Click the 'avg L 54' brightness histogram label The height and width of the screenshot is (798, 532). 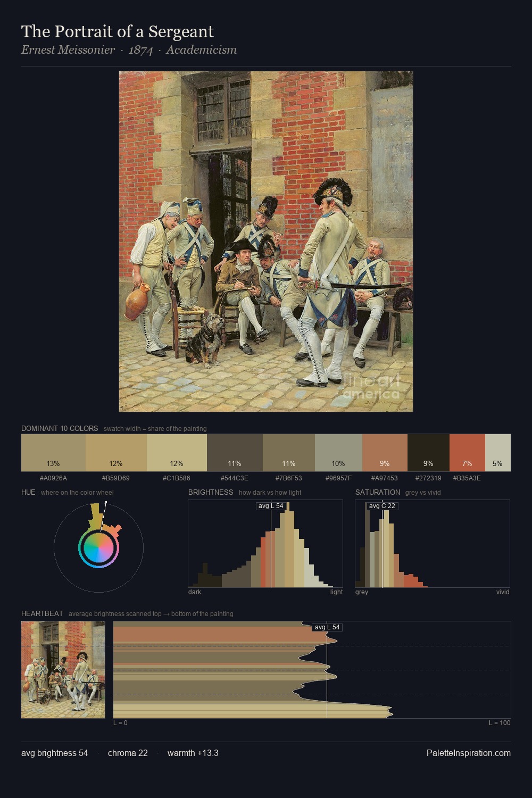point(271,506)
